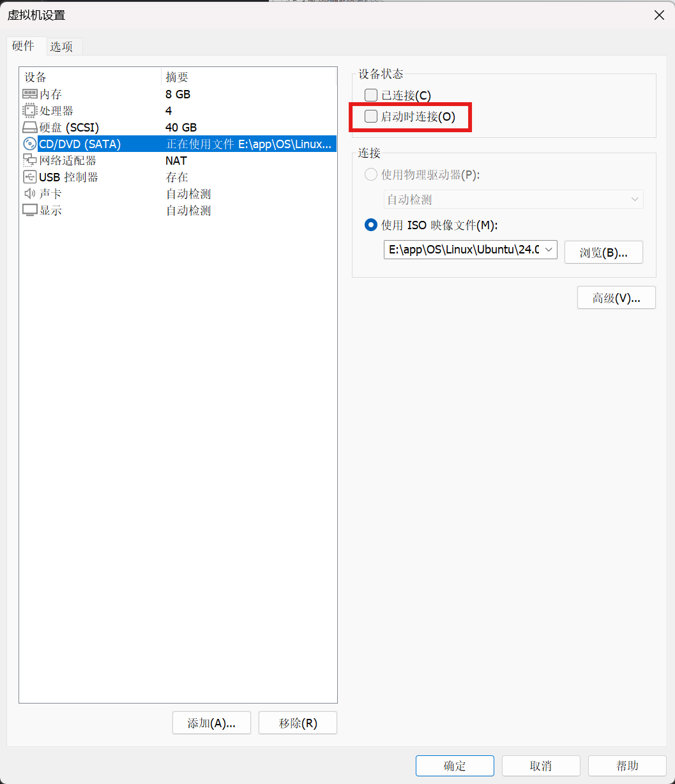Viewport: 675px width, 784px height.
Task: Click the 浏览(B) browse button
Action: [603, 252]
